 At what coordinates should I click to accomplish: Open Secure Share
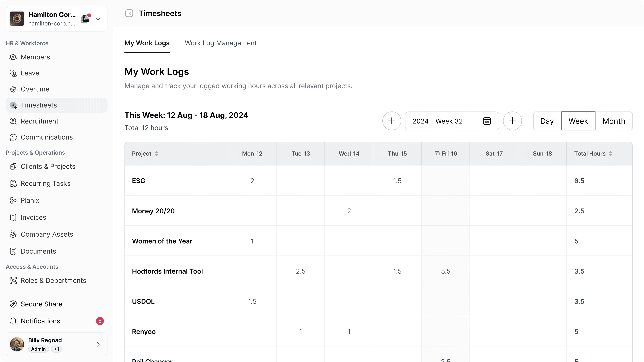pyautogui.click(x=41, y=304)
